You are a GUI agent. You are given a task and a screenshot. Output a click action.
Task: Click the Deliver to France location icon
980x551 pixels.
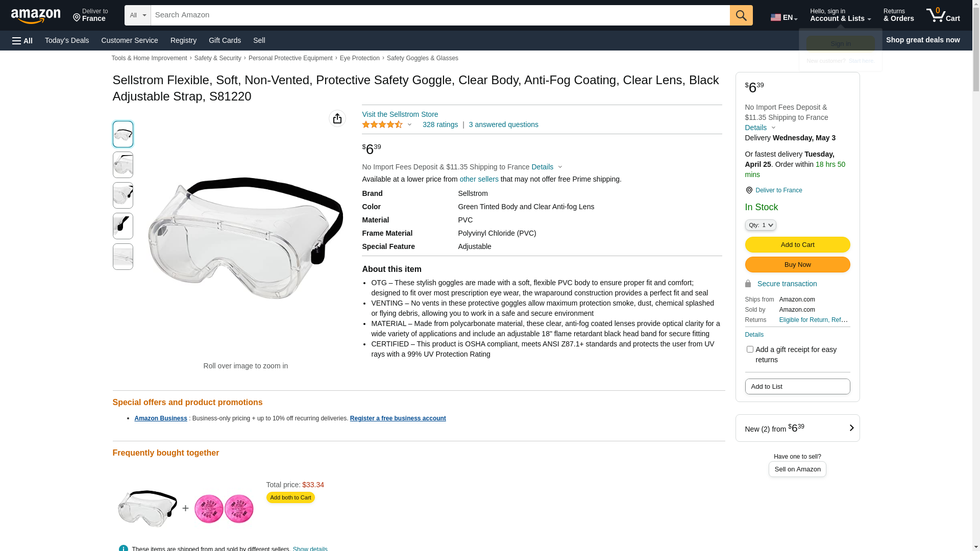[x=749, y=190]
